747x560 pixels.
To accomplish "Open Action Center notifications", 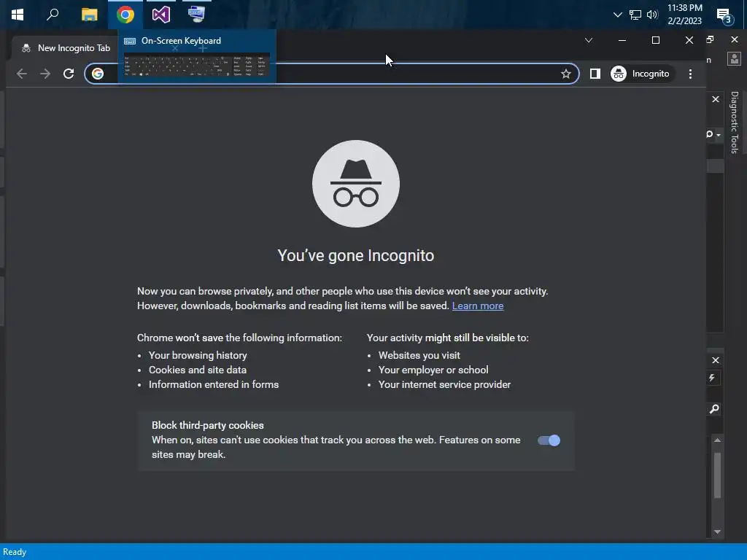I will (724, 15).
